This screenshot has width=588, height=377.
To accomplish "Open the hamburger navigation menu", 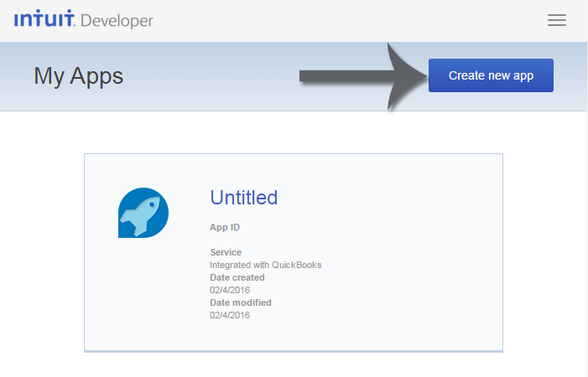I will point(557,20).
